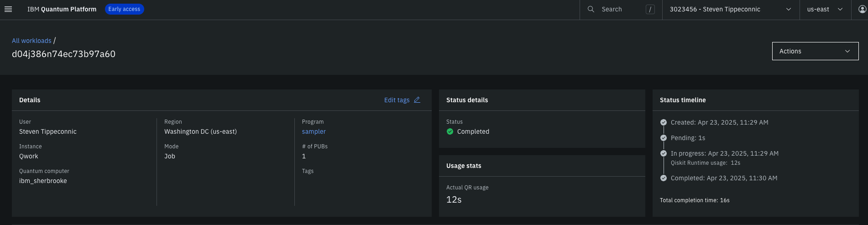
Task: Click the green Completed status checkmark
Action: click(x=450, y=131)
